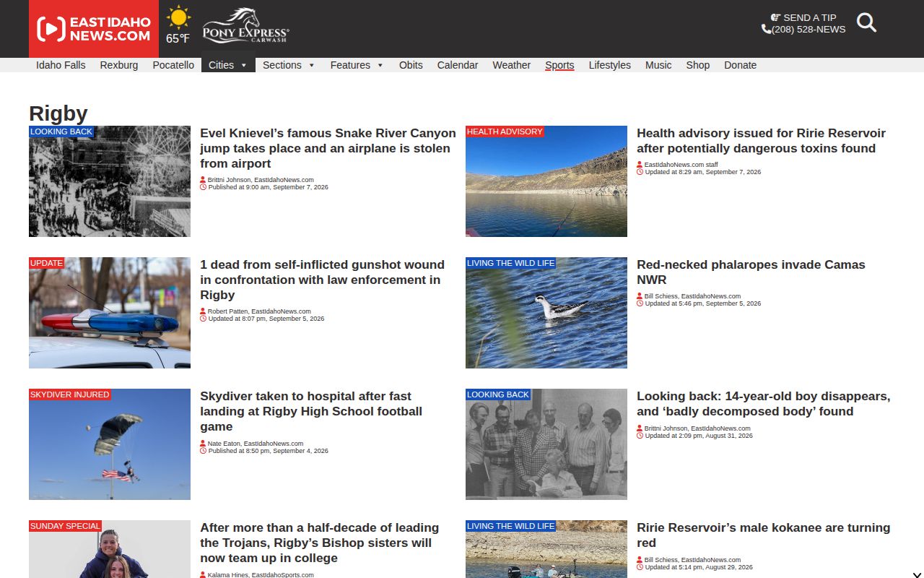Open the Obits menu item
924x578 pixels.
pyautogui.click(x=411, y=65)
